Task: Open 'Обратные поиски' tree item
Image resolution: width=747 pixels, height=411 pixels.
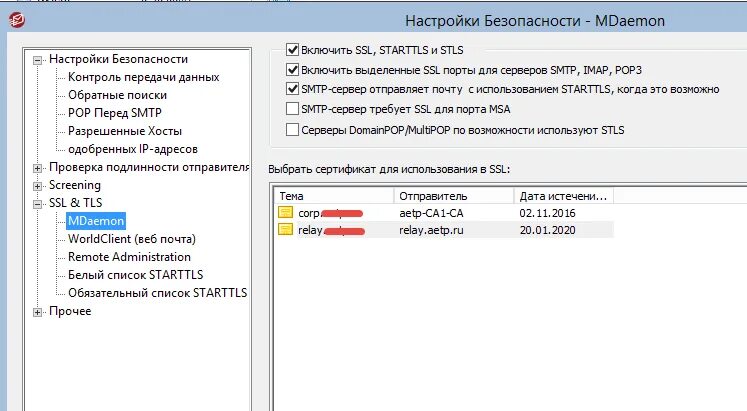Action: click(x=117, y=95)
